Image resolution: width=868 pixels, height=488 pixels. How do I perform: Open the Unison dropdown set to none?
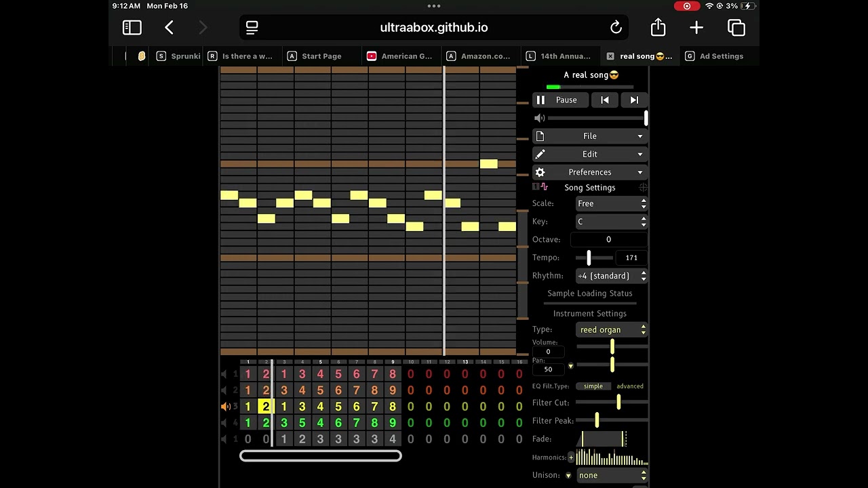pos(612,475)
